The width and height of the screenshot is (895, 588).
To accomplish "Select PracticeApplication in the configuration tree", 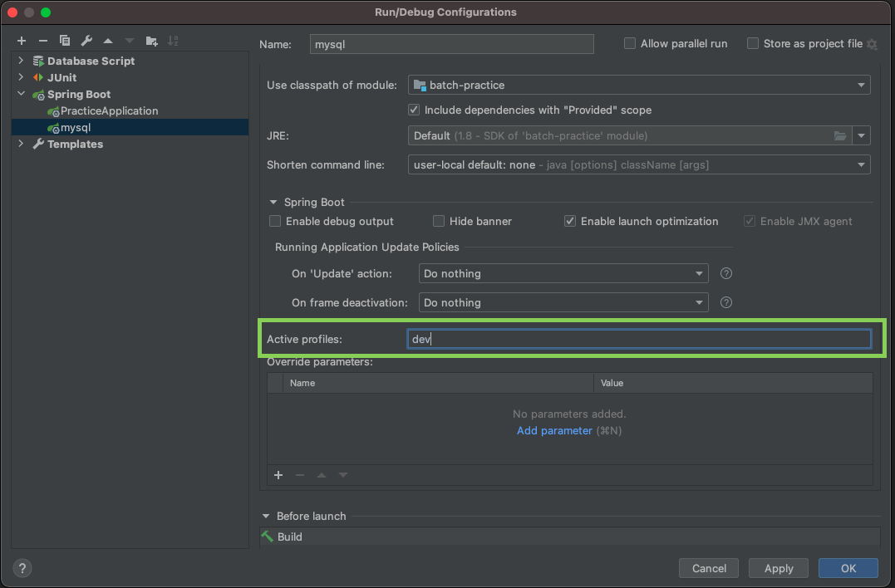I will point(109,110).
